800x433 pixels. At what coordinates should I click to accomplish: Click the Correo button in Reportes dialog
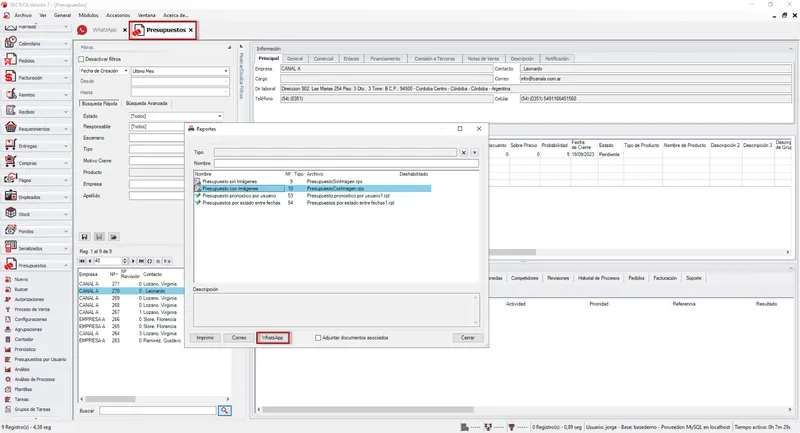(x=239, y=338)
